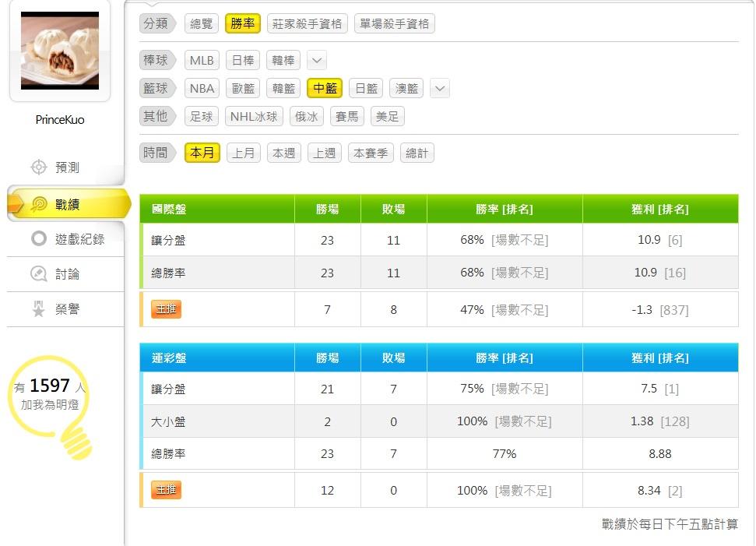Open the 預測 sidebar menu item
The image size is (756, 546).
click(x=65, y=167)
